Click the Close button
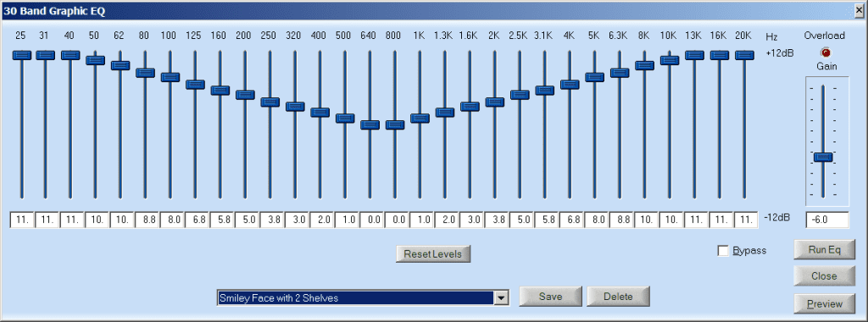868x322 pixels. (x=824, y=276)
